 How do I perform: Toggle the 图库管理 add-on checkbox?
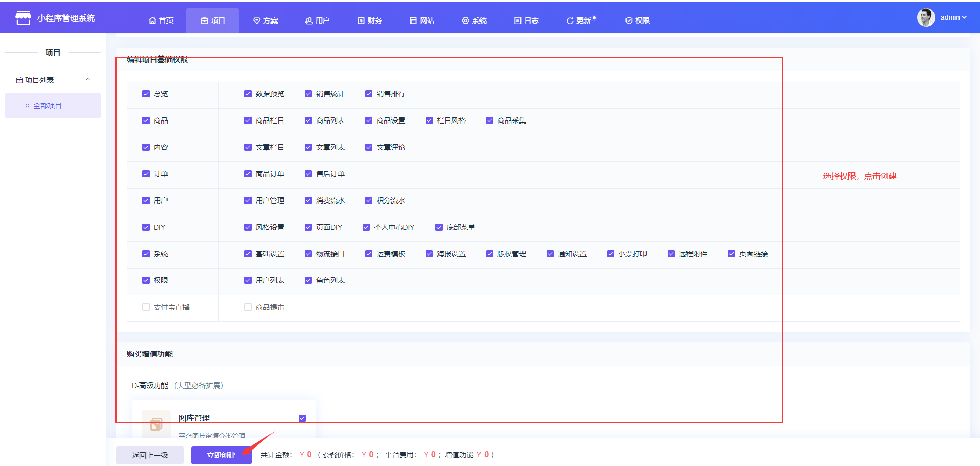(302, 418)
